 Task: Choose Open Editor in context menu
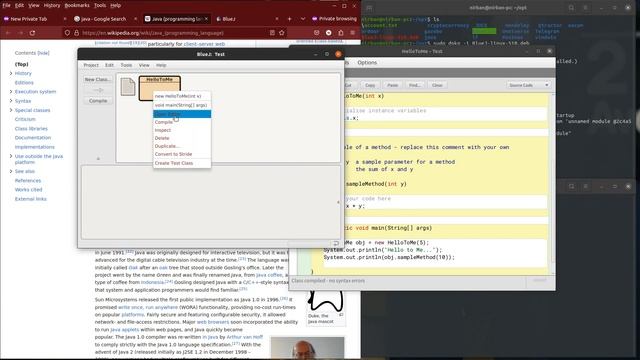pyautogui.click(x=182, y=114)
